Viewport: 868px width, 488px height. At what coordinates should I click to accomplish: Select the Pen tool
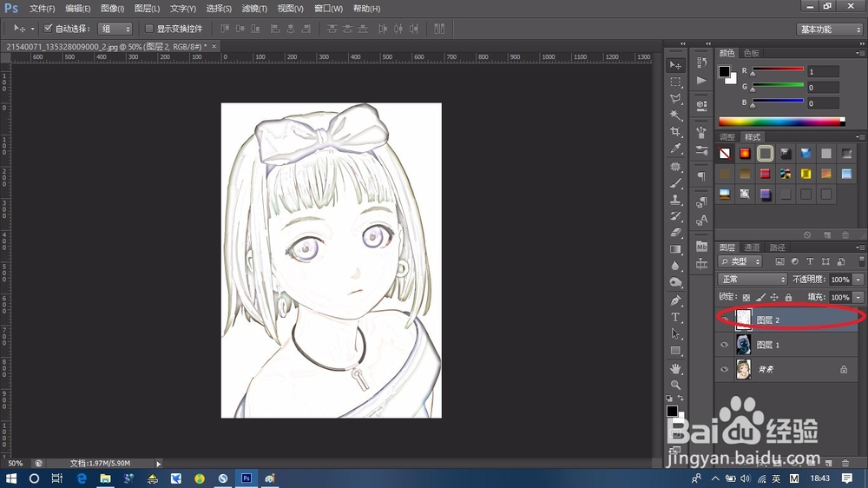click(675, 300)
